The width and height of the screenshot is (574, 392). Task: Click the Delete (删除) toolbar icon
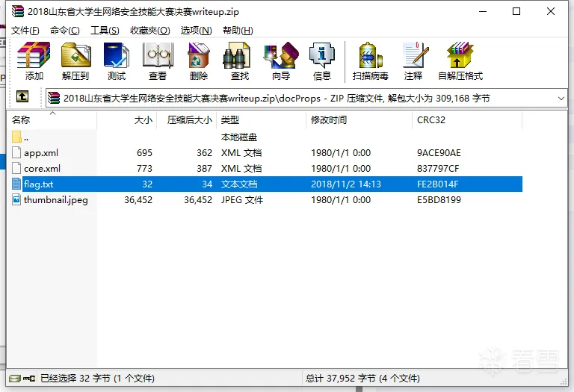point(199,55)
